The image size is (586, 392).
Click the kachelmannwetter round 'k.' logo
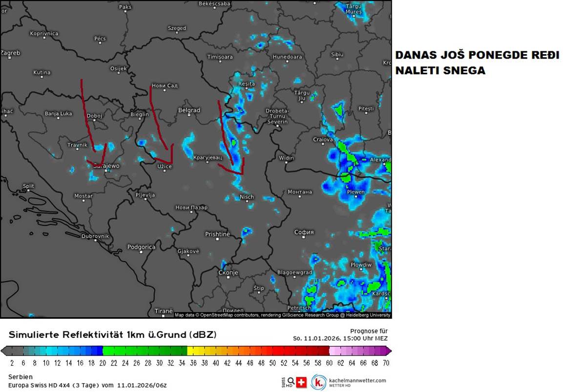[x=319, y=382]
